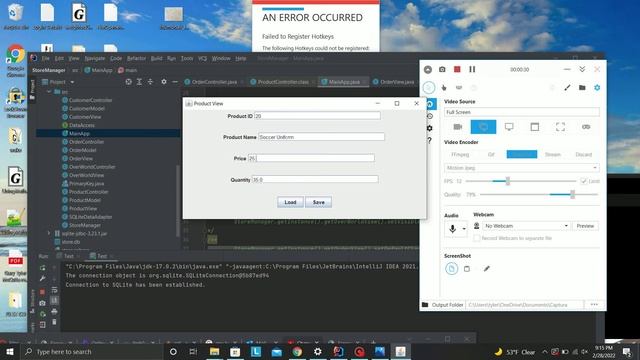
Task: Collapse all in the Project panel
Action: [x=150, y=82]
